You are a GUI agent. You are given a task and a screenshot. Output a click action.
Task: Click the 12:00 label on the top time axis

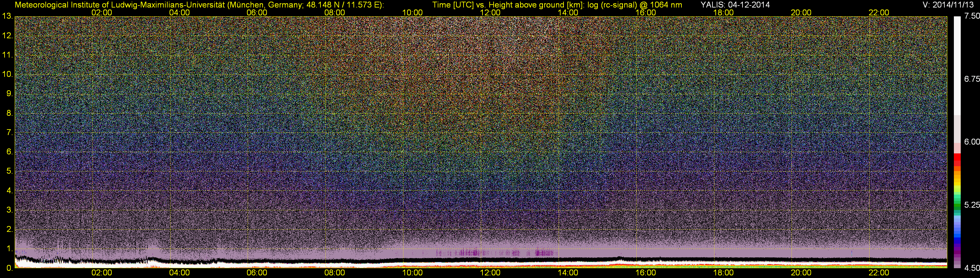490,12
